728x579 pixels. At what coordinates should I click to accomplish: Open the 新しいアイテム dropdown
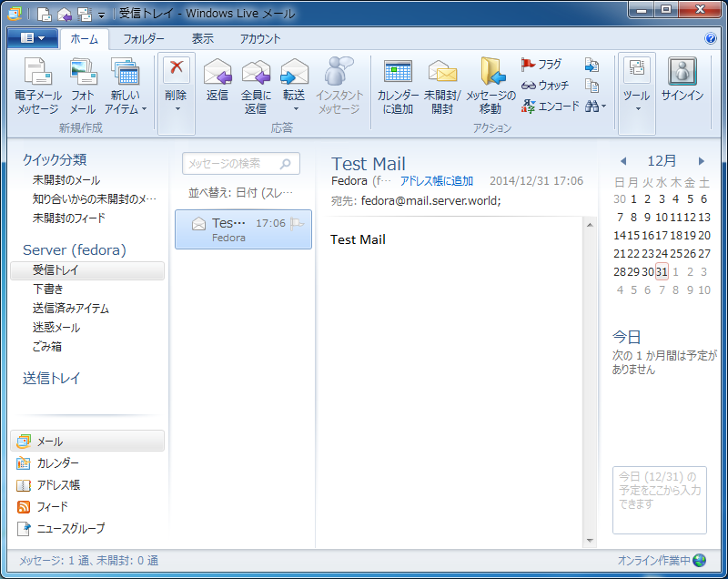coord(125,86)
